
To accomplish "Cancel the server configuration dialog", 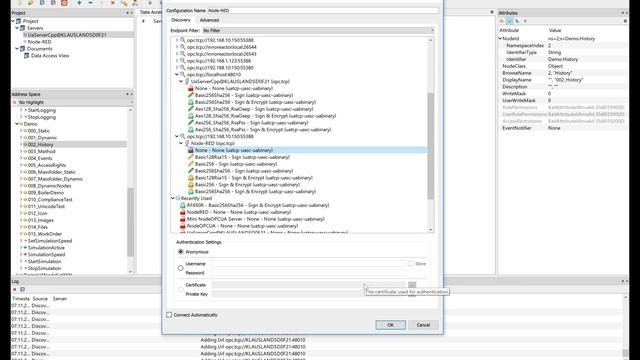I will [423, 325].
